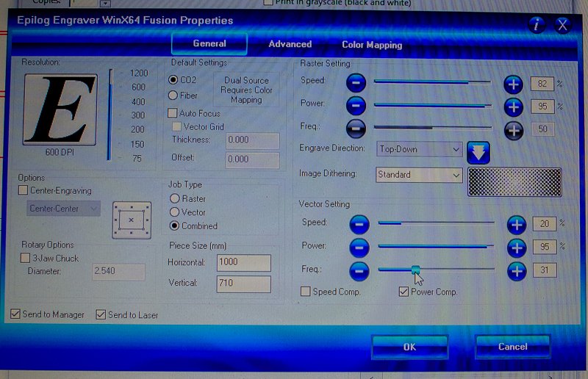Toggle Send to Manager checkbox
This screenshot has width=588, height=379.
click(x=15, y=314)
